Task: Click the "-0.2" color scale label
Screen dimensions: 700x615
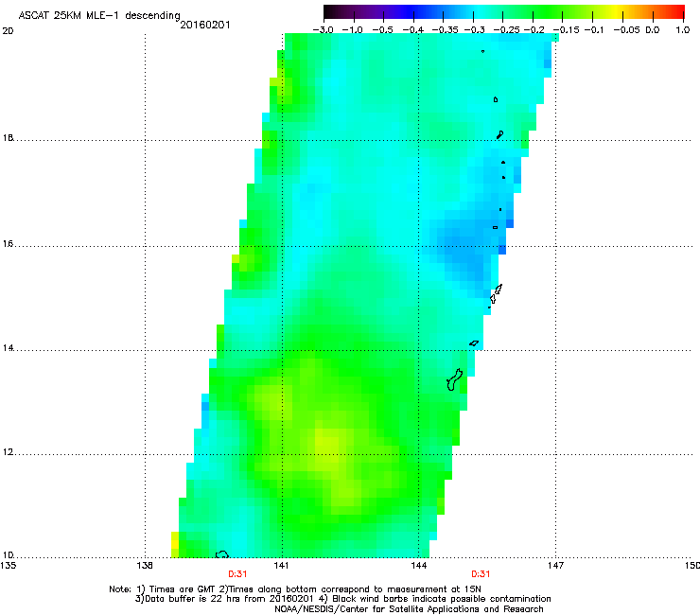Action: (534, 30)
